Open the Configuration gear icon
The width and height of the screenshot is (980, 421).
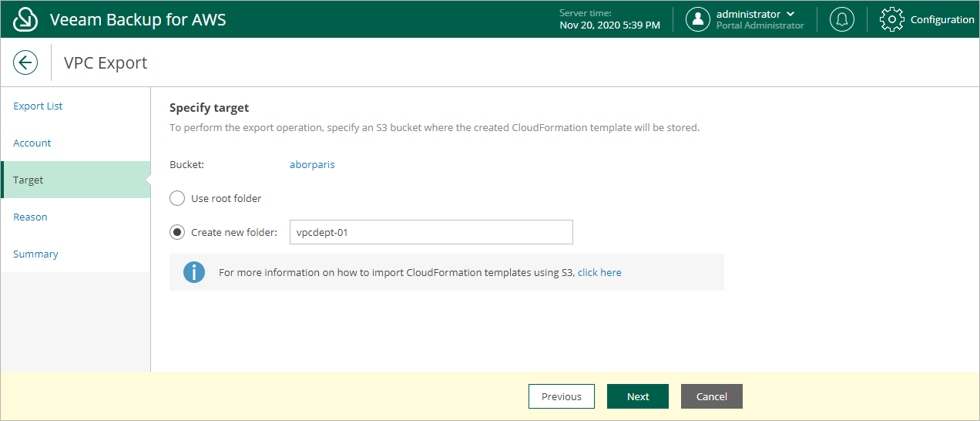[x=891, y=19]
